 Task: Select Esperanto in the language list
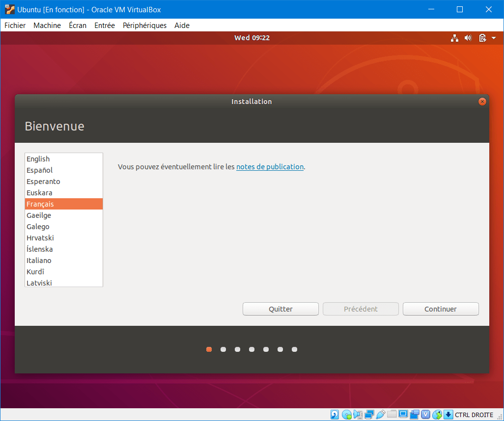pyautogui.click(x=64, y=182)
